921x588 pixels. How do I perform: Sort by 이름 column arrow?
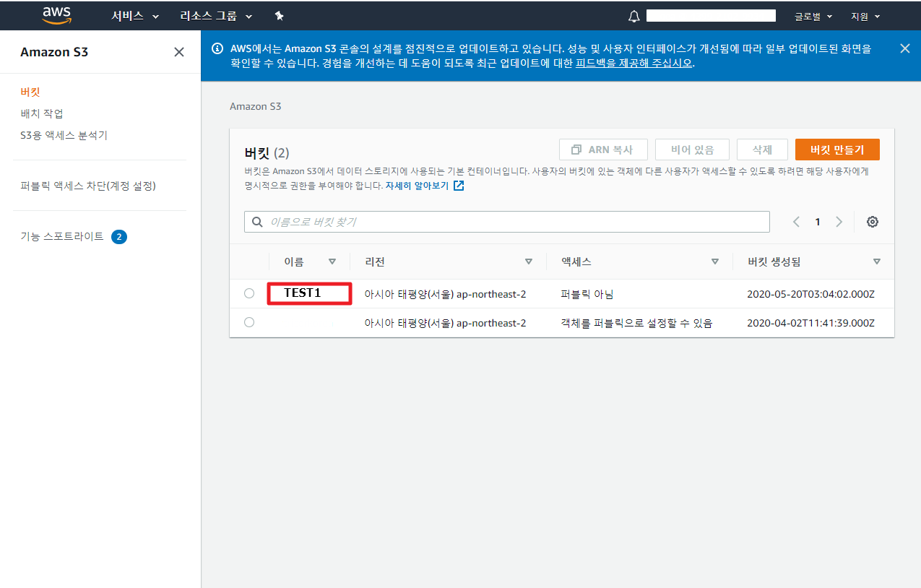click(x=332, y=261)
